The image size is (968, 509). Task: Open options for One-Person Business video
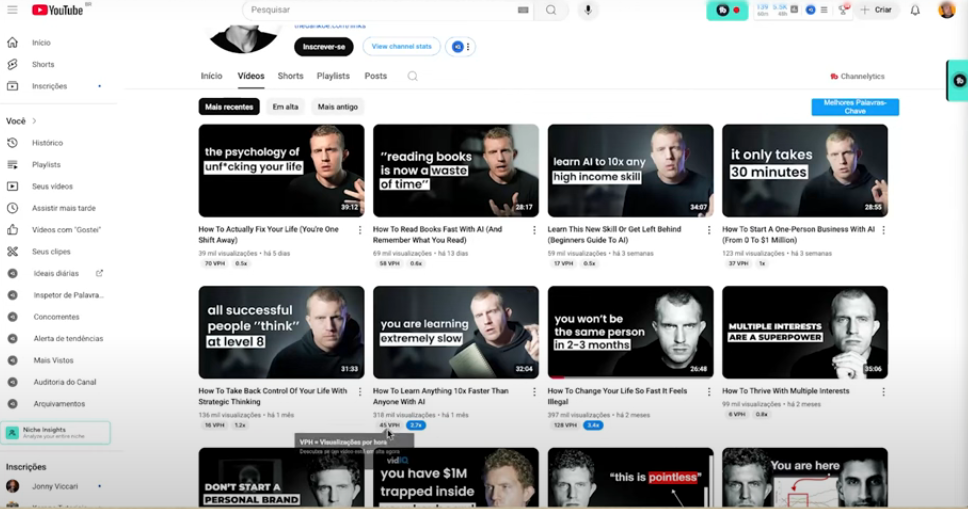pyautogui.click(x=883, y=230)
